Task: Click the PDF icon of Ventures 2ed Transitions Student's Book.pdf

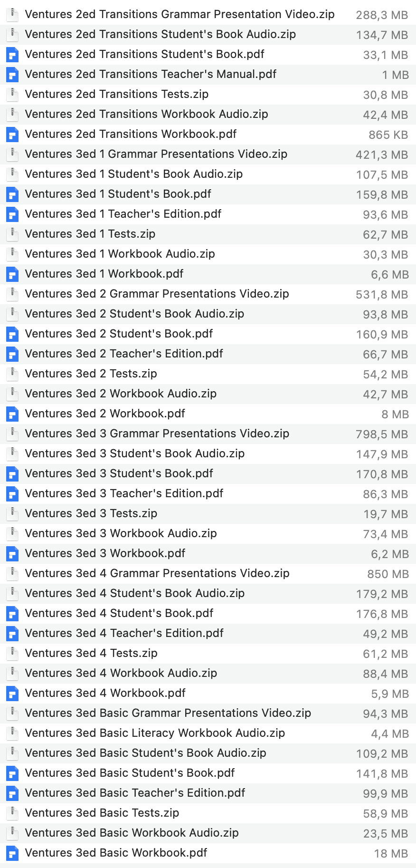Action: coord(12,55)
